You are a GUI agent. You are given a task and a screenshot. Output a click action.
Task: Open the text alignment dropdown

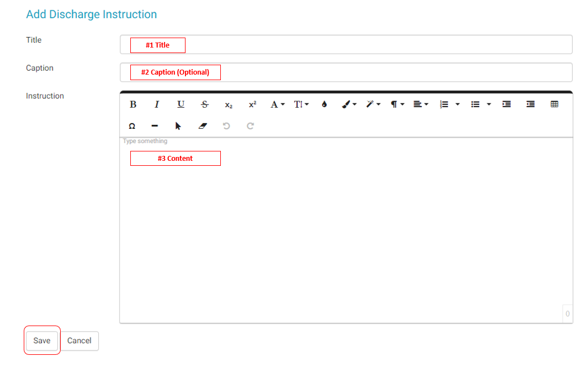(421, 104)
